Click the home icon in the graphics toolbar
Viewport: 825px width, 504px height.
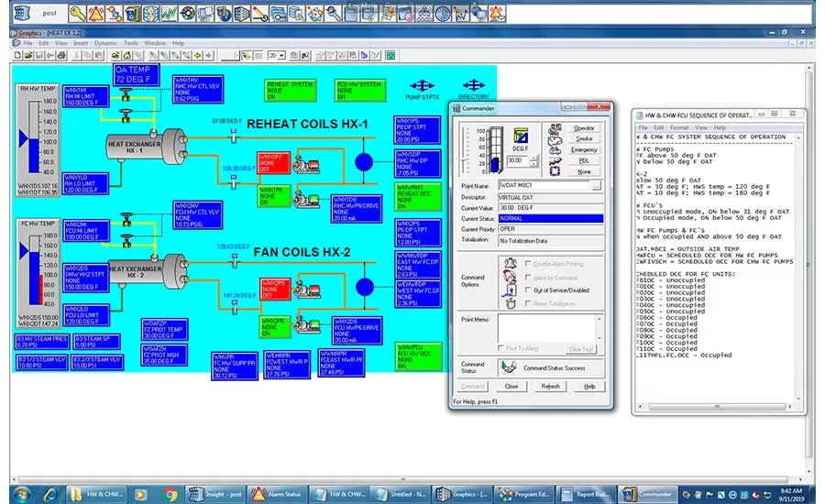[126, 55]
